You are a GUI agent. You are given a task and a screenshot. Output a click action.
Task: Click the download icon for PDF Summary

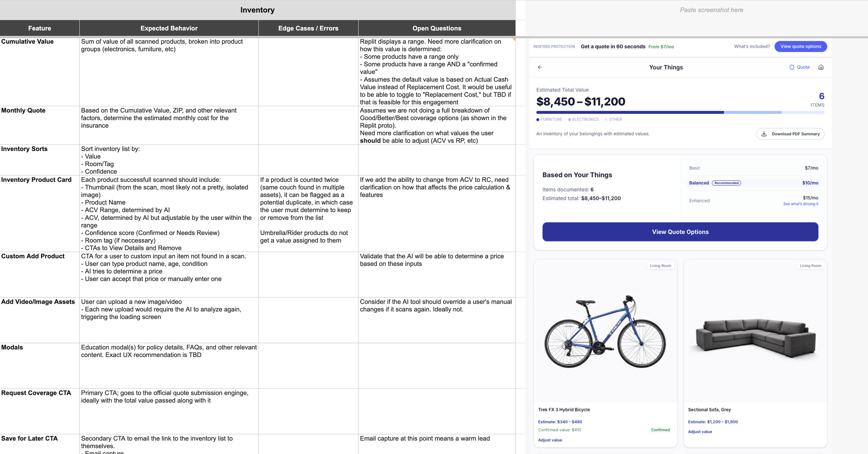pyautogui.click(x=764, y=134)
